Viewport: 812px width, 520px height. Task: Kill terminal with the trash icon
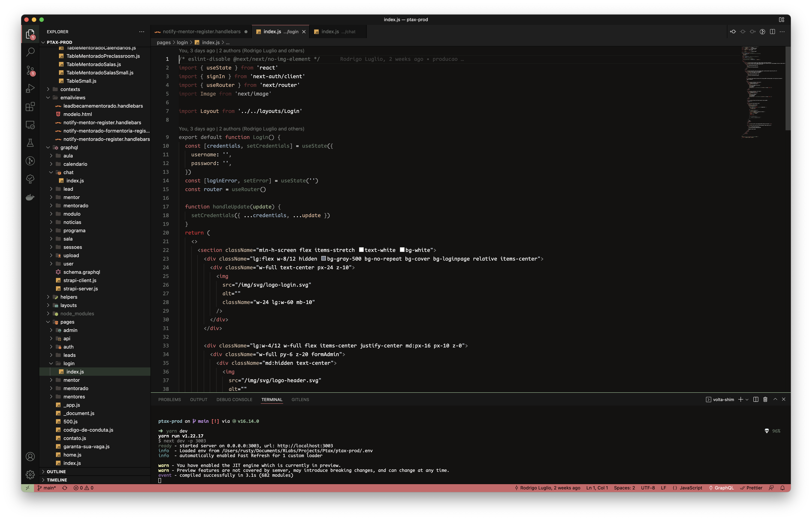pyautogui.click(x=765, y=400)
